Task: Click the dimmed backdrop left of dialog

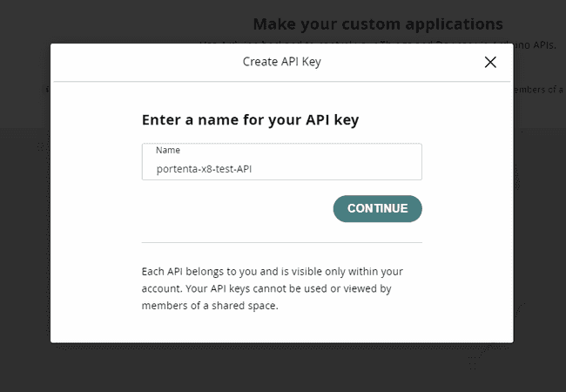Action: (x=24, y=218)
